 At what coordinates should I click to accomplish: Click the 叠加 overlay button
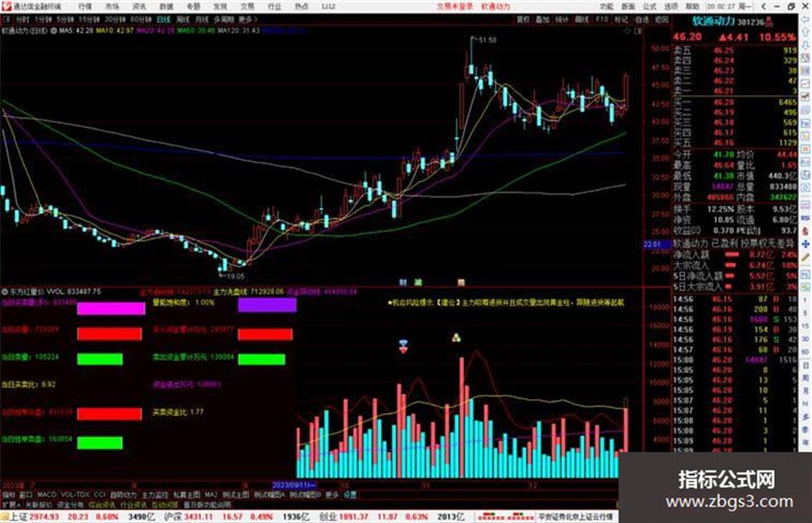click(x=542, y=20)
